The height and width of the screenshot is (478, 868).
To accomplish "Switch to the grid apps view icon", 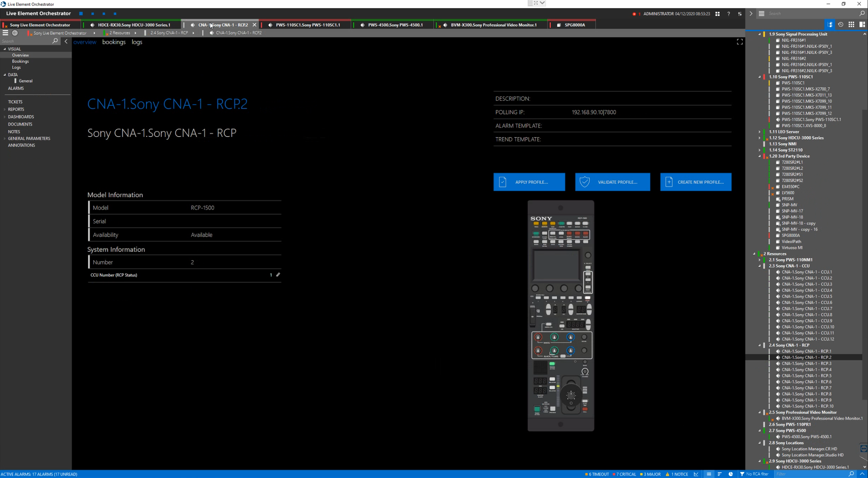I will click(x=852, y=24).
